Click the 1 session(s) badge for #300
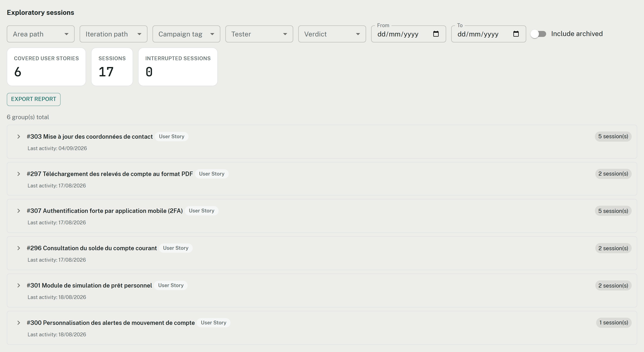644x352 pixels. (613, 323)
